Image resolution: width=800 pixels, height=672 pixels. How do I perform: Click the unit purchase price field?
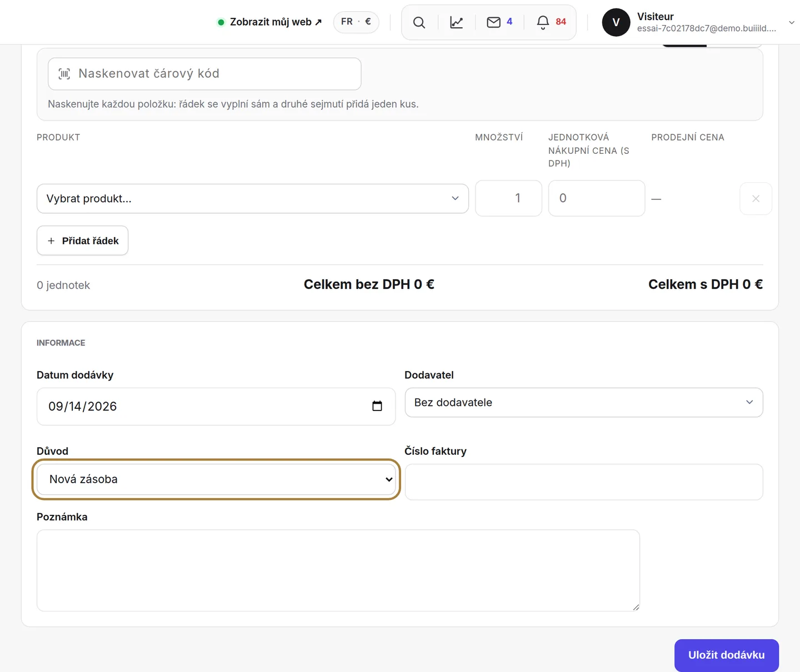pyautogui.click(x=597, y=198)
